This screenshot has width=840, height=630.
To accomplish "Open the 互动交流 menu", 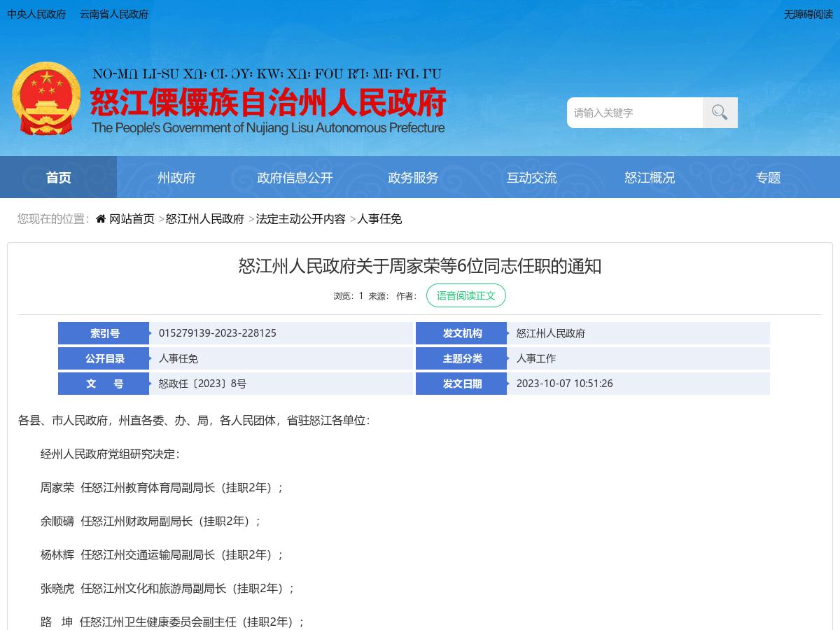I will 531,178.
